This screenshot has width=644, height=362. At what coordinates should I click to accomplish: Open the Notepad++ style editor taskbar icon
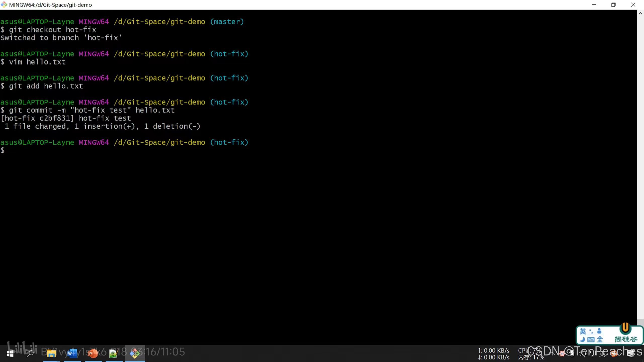click(113, 353)
